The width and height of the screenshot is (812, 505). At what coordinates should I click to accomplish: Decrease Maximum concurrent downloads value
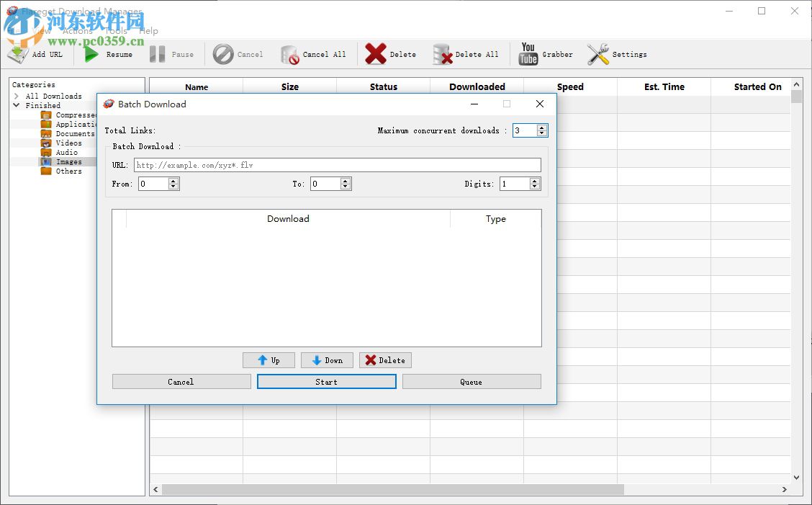[541, 133]
